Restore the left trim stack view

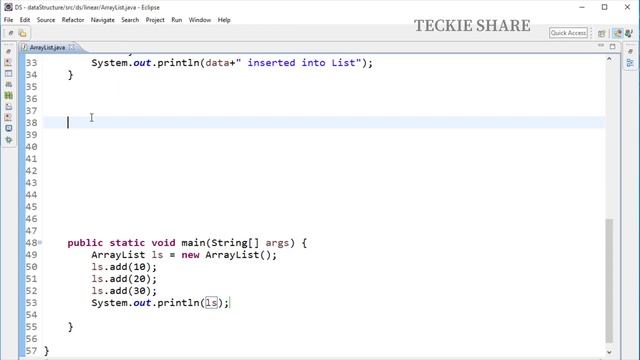click(x=9, y=51)
